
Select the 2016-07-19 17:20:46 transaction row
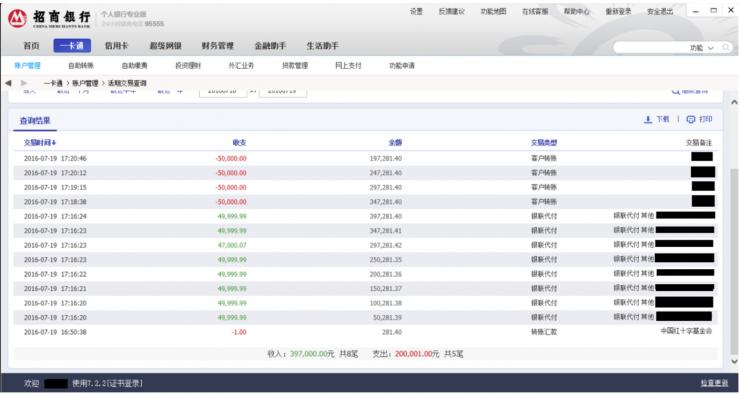[366, 159]
